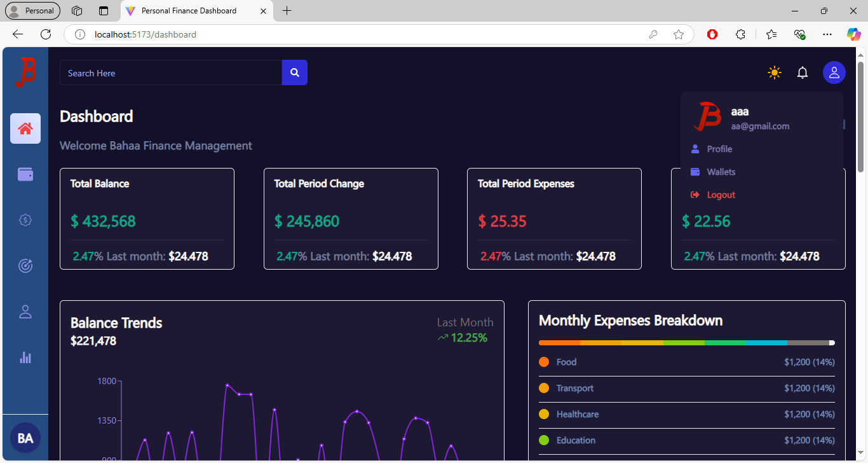The height and width of the screenshot is (463, 868).
Task: Click the dollar badge sidebar icon
Action: point(25,220)
